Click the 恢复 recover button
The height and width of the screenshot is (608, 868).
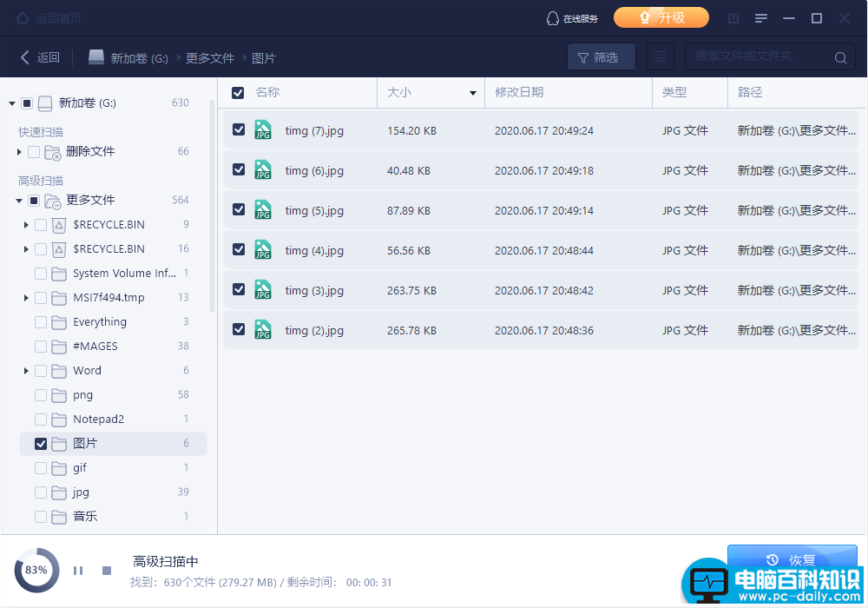point(792,559)
